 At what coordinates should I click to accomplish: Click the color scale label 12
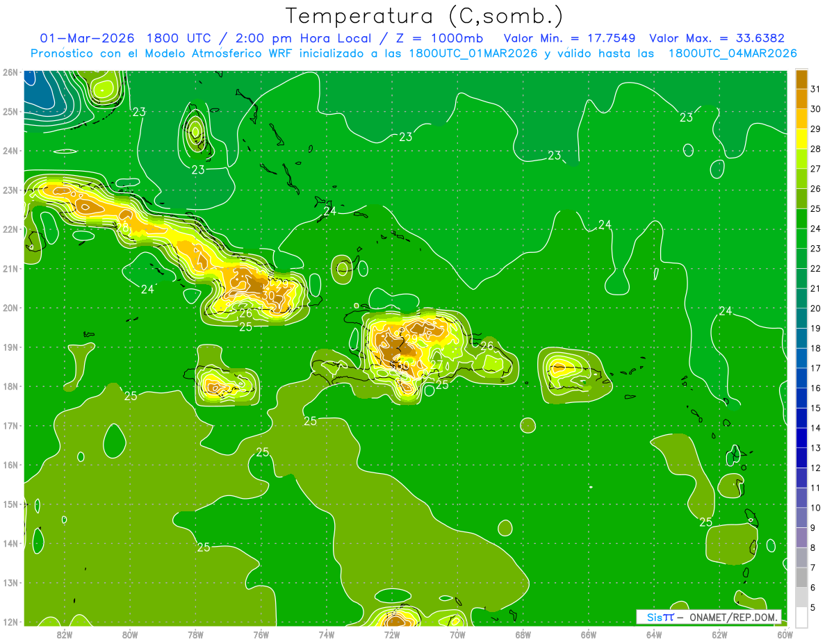pos(816,468)
